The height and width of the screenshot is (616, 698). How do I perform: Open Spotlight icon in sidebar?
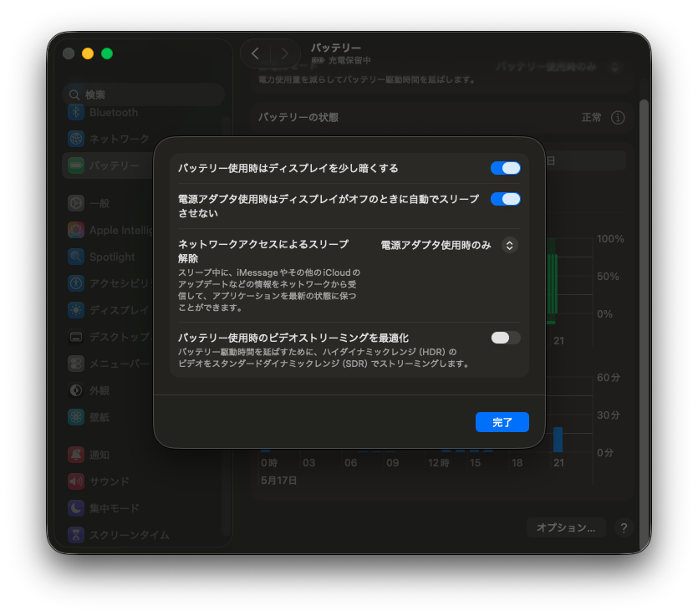click(76, 257)
